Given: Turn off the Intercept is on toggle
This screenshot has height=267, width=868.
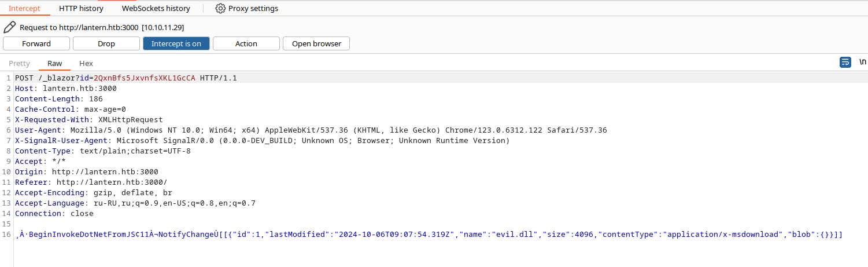Looking at the screenshot, I should [176, 43].
